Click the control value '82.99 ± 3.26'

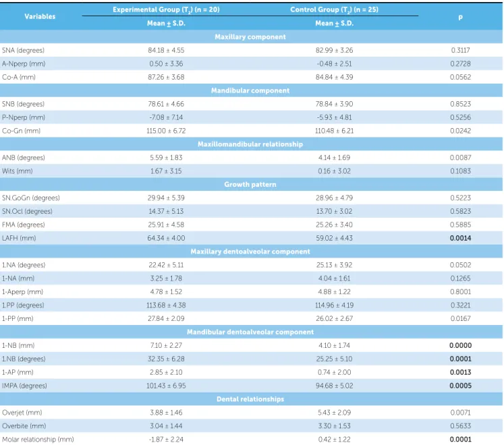pos(334,51)
